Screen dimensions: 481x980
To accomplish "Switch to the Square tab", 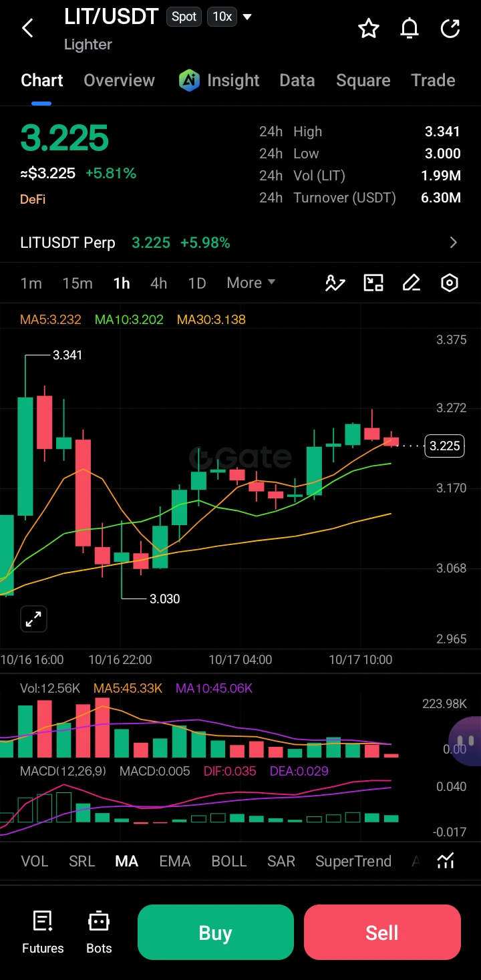I will tap(363, 80).
